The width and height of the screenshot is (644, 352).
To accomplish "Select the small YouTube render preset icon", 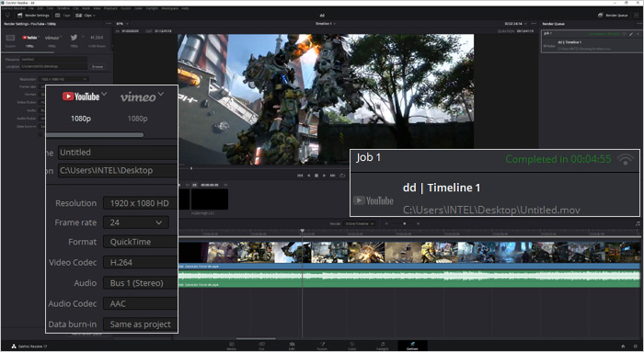I will pos(29,38).
